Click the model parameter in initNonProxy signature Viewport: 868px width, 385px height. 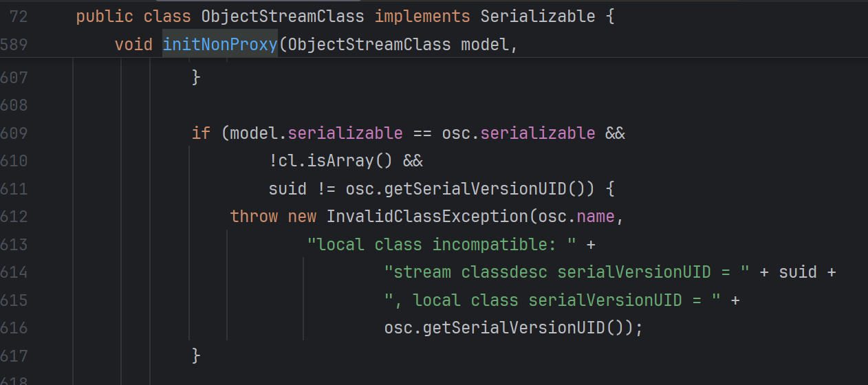click(485, 45)
